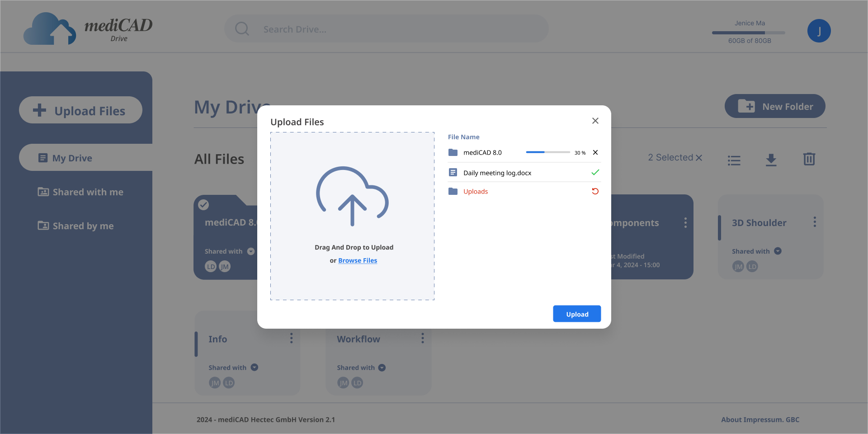Click the File Name column header
Viewport: 868px width, 434px height.
463,137
